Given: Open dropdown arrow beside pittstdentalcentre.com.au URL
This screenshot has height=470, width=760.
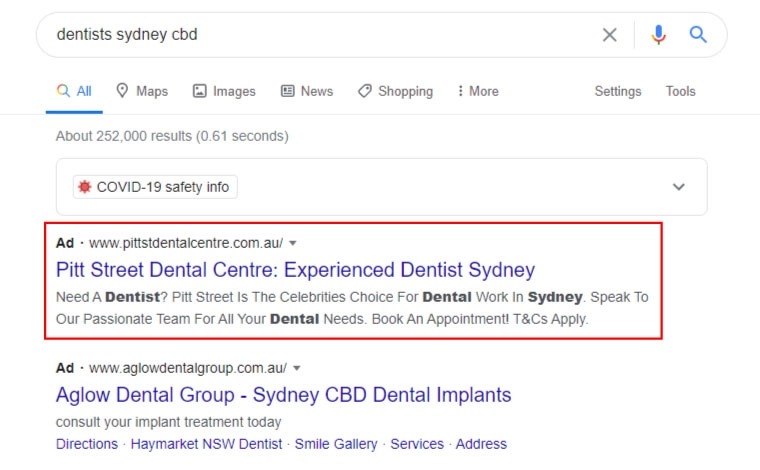Looking at the screenshot, I should [293, 243].
